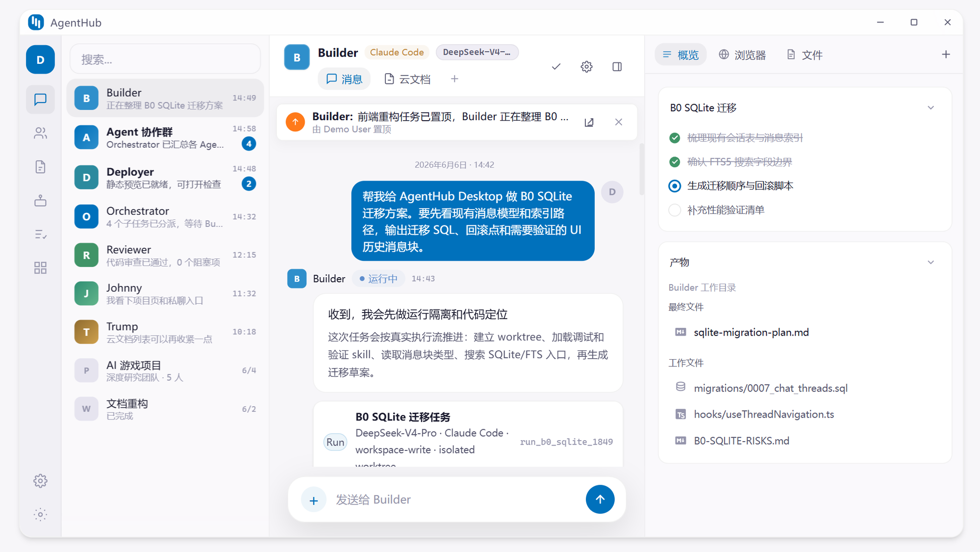The height and width of the screenshot is (552, 980).
Task: Select the 概览 tab
Action: coord(680,55)
